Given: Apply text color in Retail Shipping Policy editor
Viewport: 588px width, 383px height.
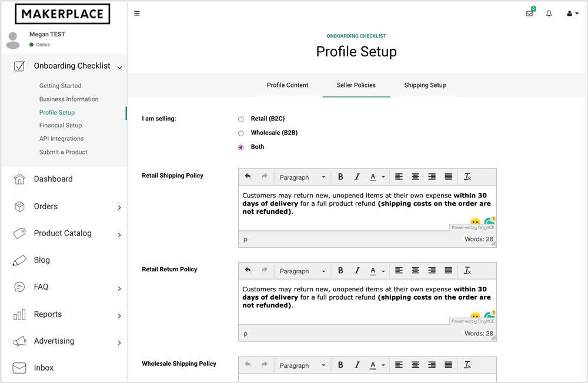Looking at the screenshot, I should pos(373,177).
